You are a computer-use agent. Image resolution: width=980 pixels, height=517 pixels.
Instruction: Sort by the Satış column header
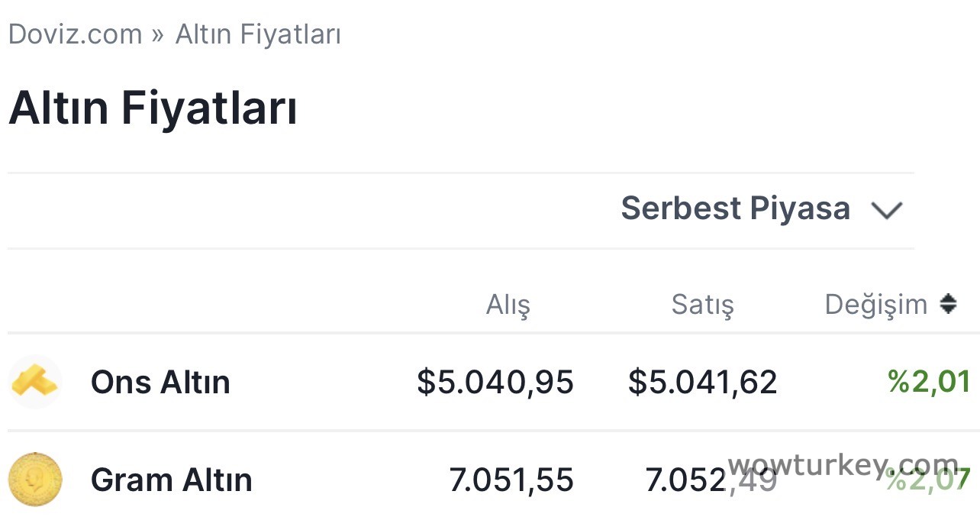point(702,305)
